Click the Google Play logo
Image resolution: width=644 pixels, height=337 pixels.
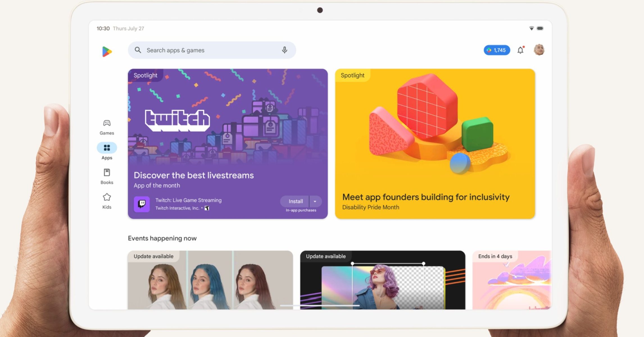pos(107,52)
